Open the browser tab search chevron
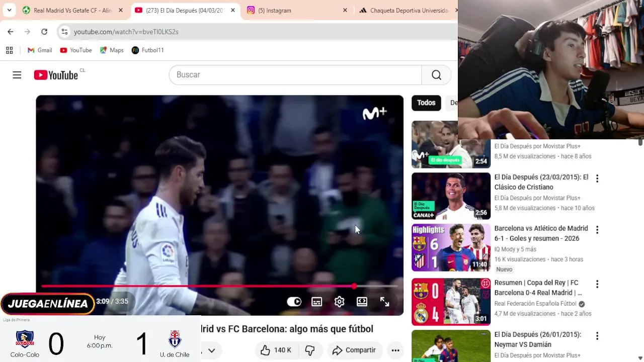The width and height of the screenshot is (644, 362). (9, 10)
